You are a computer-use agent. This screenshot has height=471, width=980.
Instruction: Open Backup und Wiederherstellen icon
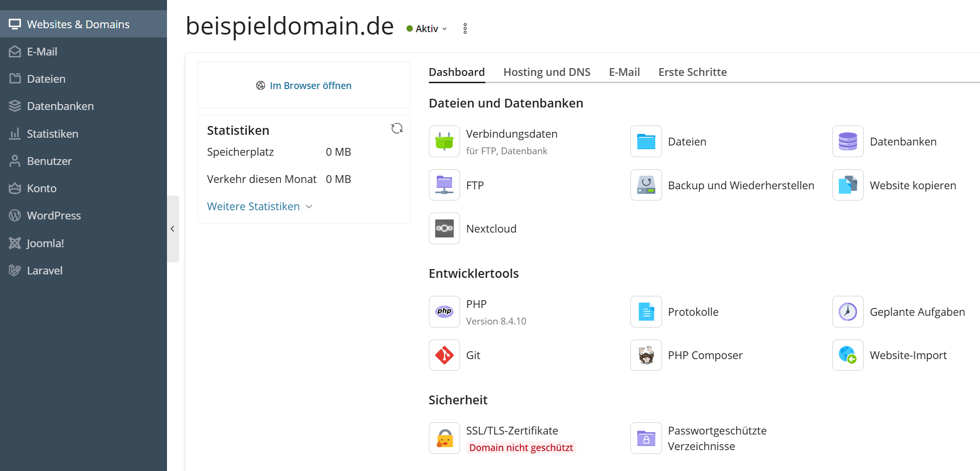click(x=646, y=185)
